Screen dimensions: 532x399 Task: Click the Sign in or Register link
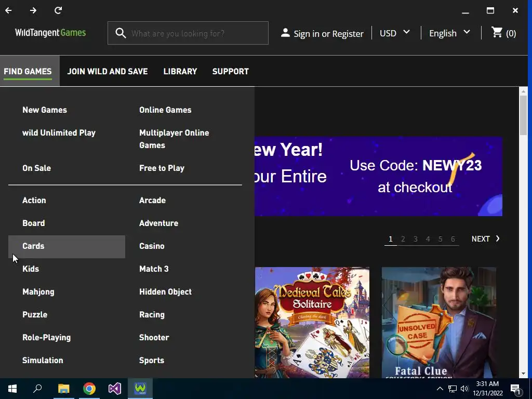pos(328,34)
